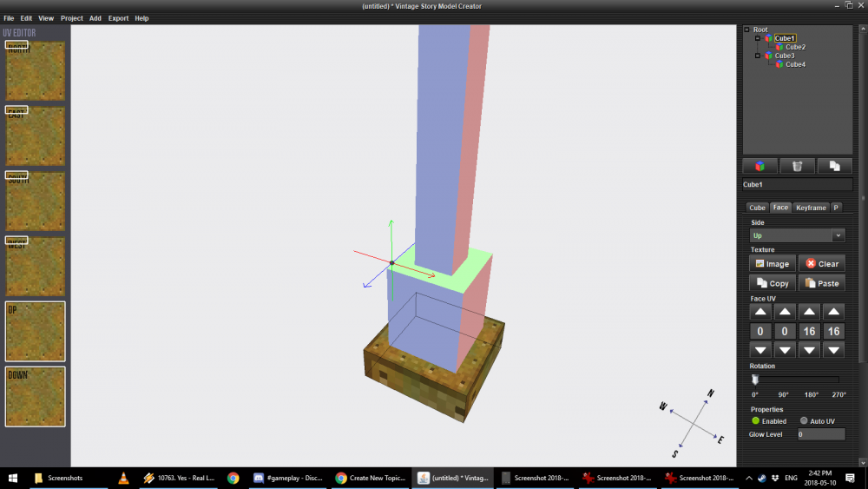The height and width of the screenshot is (489, 868).
Task: Increase the first Face UV value
Action: point(760,312)
